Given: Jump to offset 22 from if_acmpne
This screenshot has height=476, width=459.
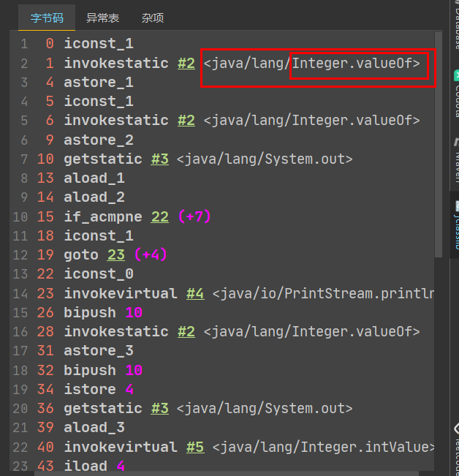Looking at the screenshot, I should click(160, 216).
